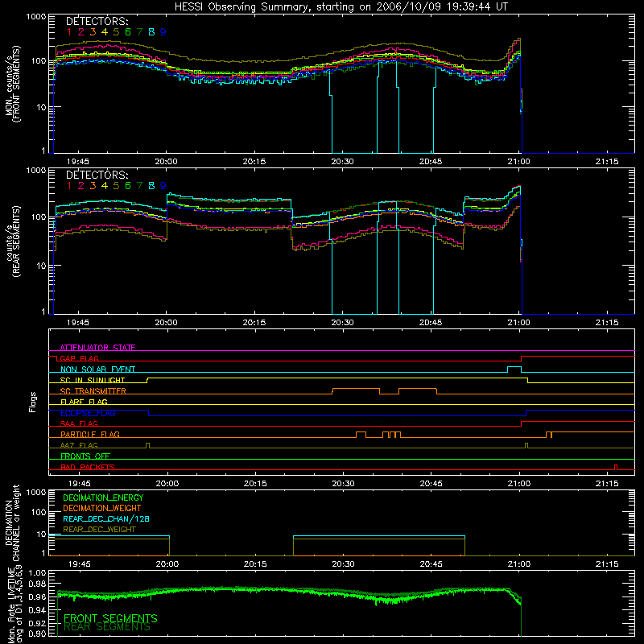The height and width of the screenshot is (644, 644).
Task: Click the 'SAA_FLAG' label
Action: click(79, 423)
